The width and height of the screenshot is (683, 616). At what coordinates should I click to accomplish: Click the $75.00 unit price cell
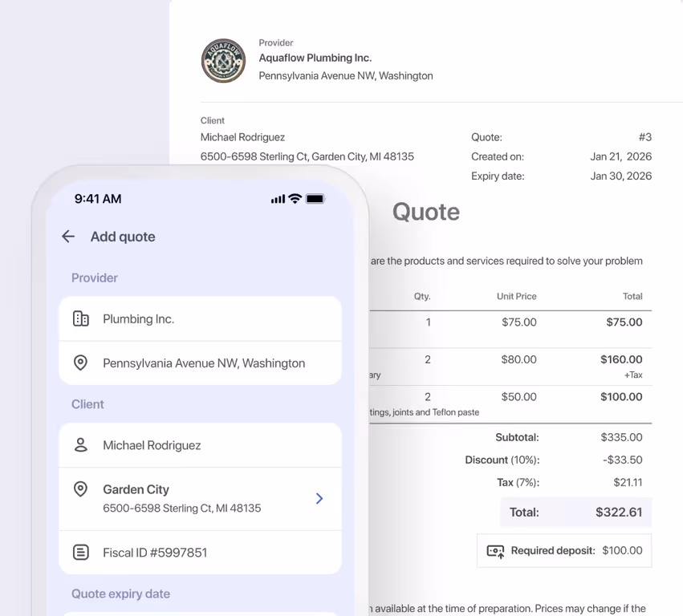click(518, 322)
